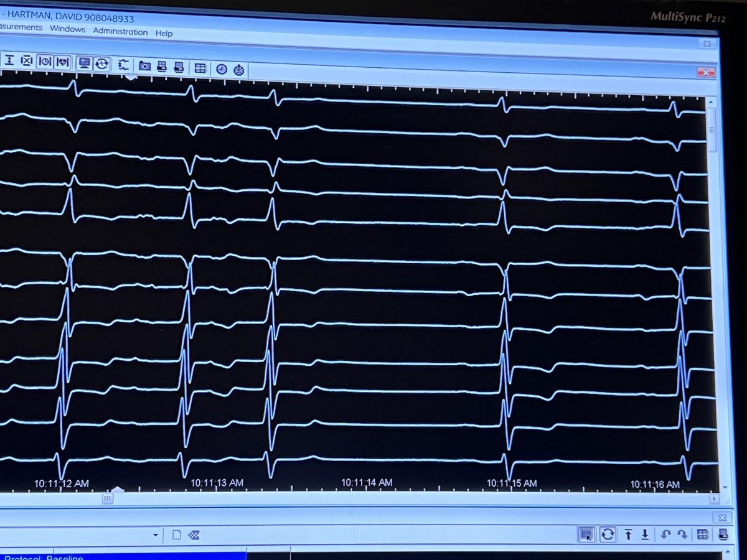
Task: Select the Protocol Baseline highlighted row
Action: 122,556
